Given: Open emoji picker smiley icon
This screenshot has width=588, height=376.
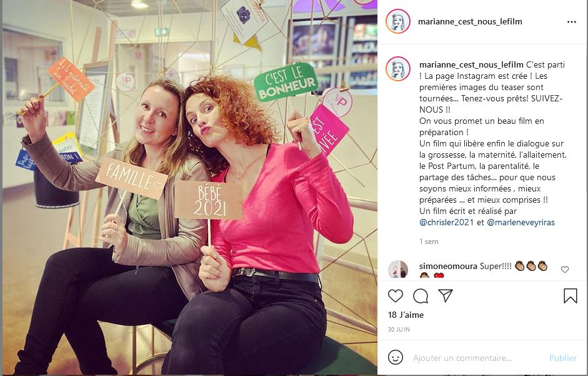Looking at the screenshot, I should [x=396, y=358].
